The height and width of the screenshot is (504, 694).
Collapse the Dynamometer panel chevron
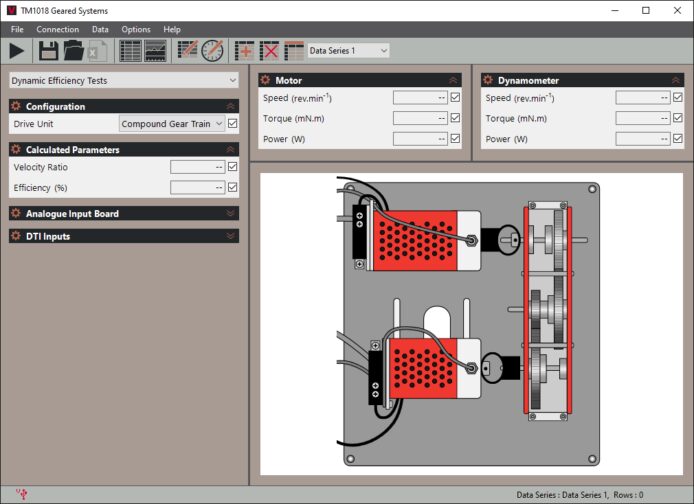point(675,80)
